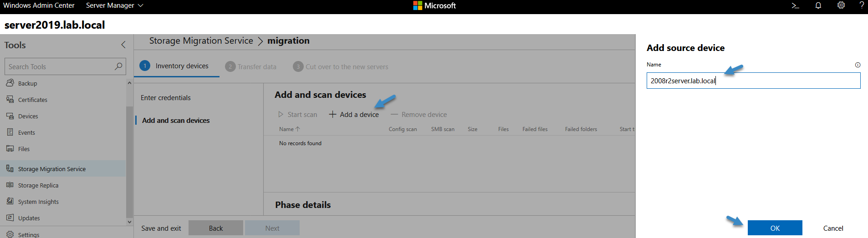Focus the source device Name input
868x238 pixels.
[753, 81]
